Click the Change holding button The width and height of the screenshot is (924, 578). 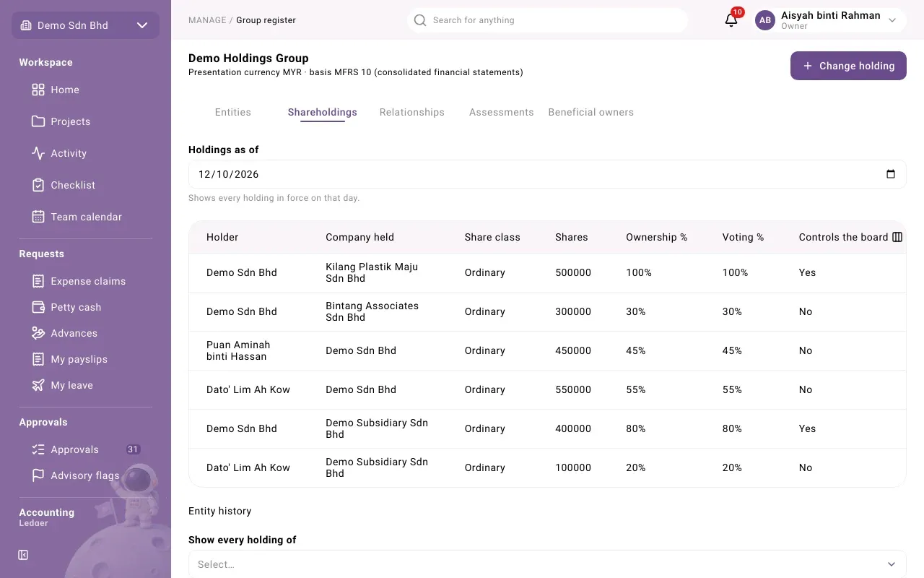click(848, 66)
